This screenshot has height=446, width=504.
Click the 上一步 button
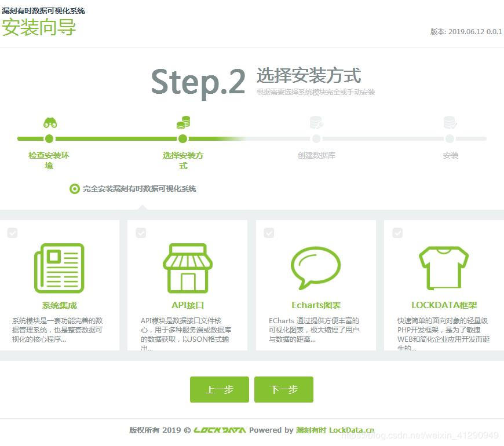[219, 389]
